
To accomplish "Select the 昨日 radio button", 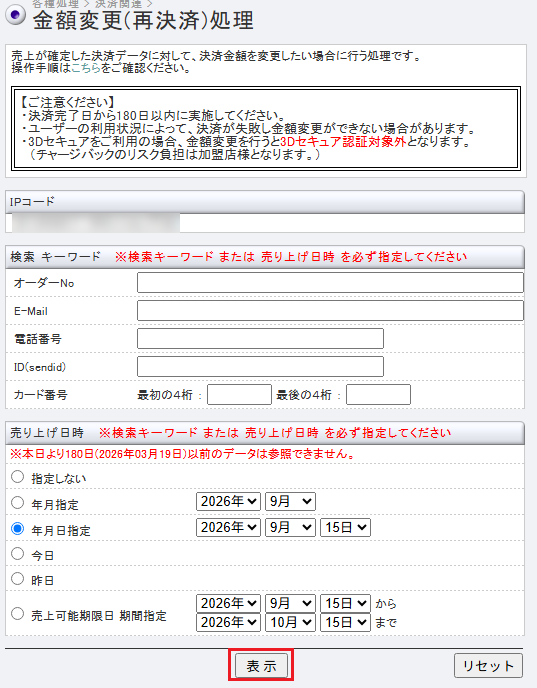I will coord(18,579).
